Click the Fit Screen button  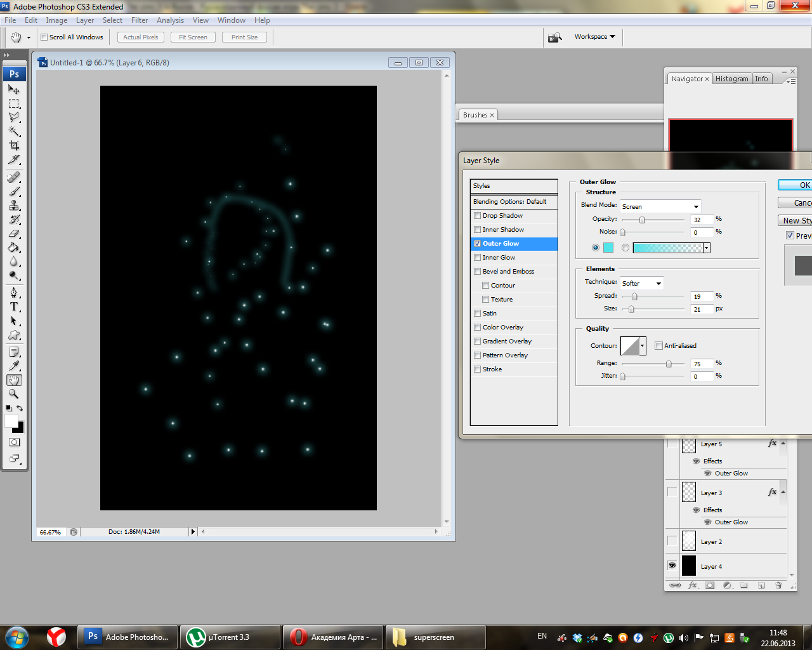(193, 37)
